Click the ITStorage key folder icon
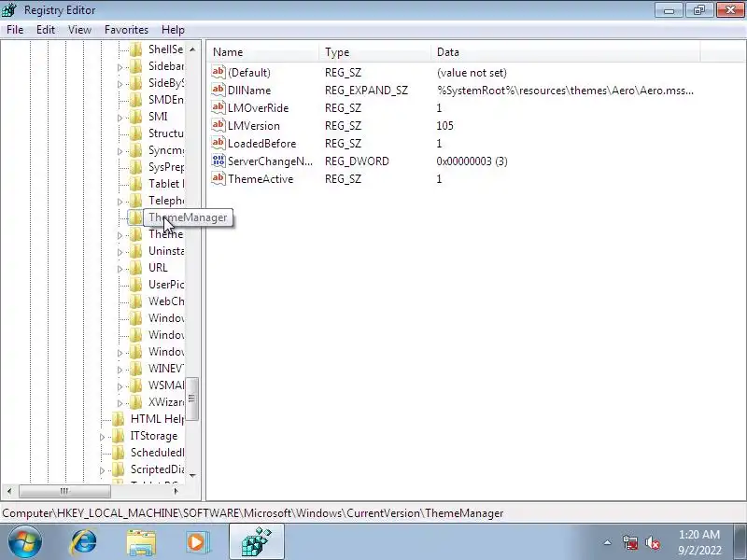This screenshot has height=560, width=747. pyautogui.click(x=118, y=436)
